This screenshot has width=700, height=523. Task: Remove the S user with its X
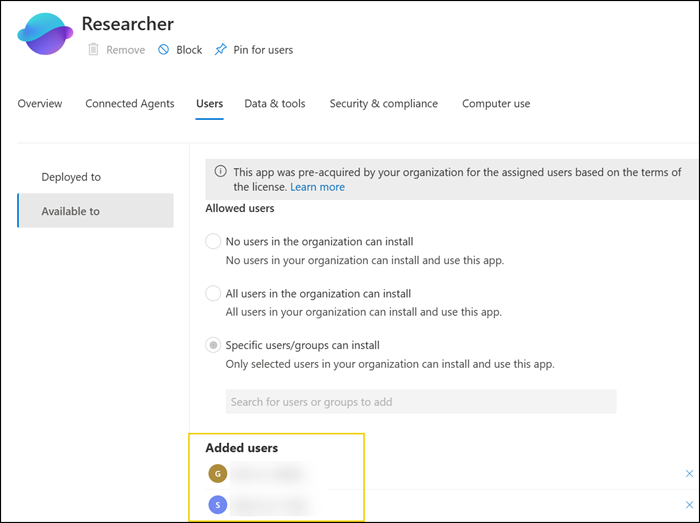pos(689,505)
